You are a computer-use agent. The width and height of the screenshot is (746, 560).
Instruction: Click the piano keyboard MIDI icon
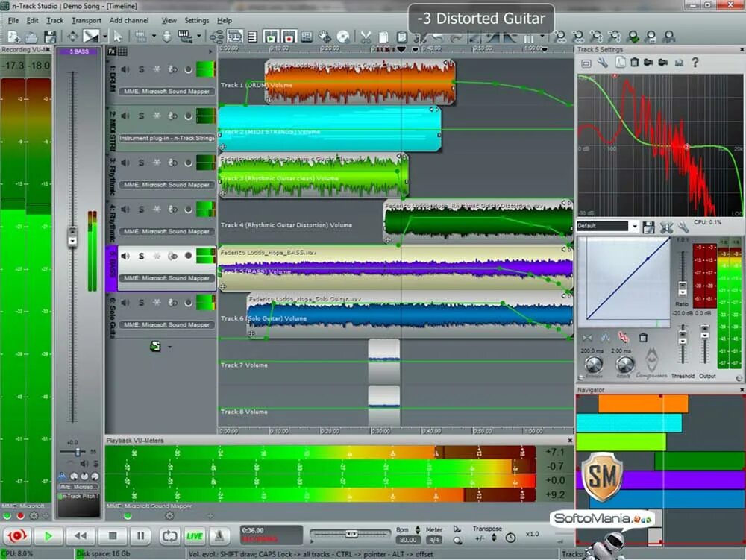[x=184, y=36]
